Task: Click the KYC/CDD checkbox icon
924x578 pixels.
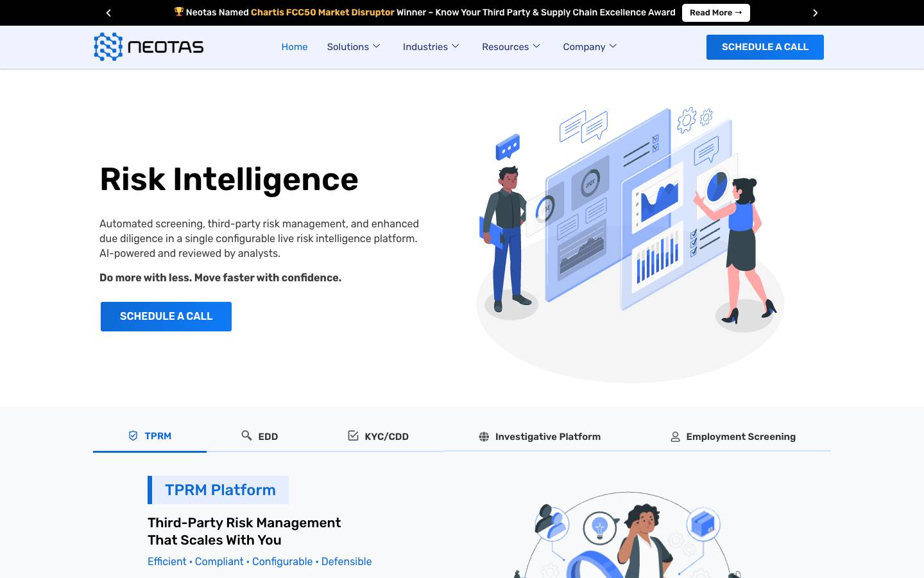Action: (353, 435)
